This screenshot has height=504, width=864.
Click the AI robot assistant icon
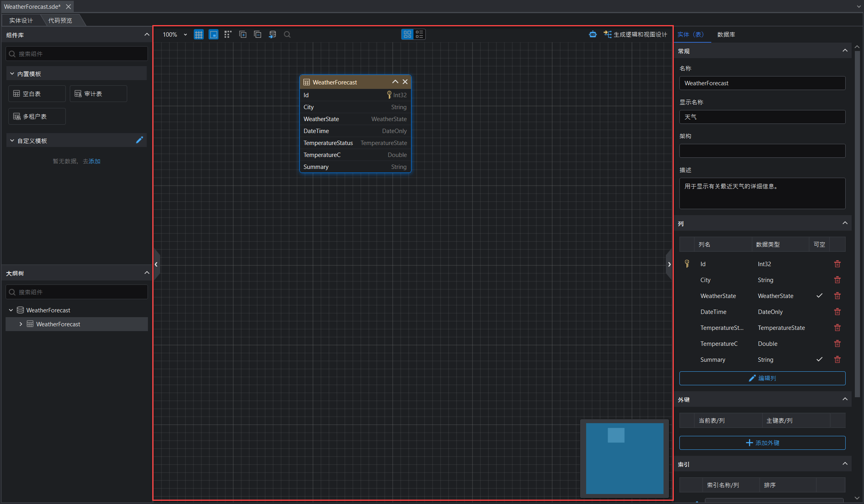[592, 35]
